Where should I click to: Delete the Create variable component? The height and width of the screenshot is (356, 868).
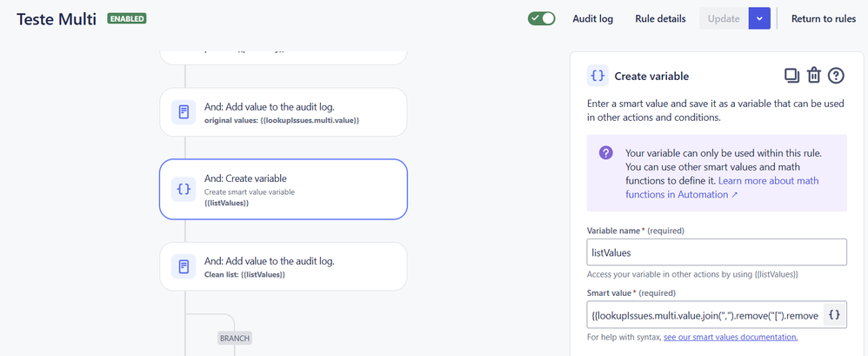(813, 76)
